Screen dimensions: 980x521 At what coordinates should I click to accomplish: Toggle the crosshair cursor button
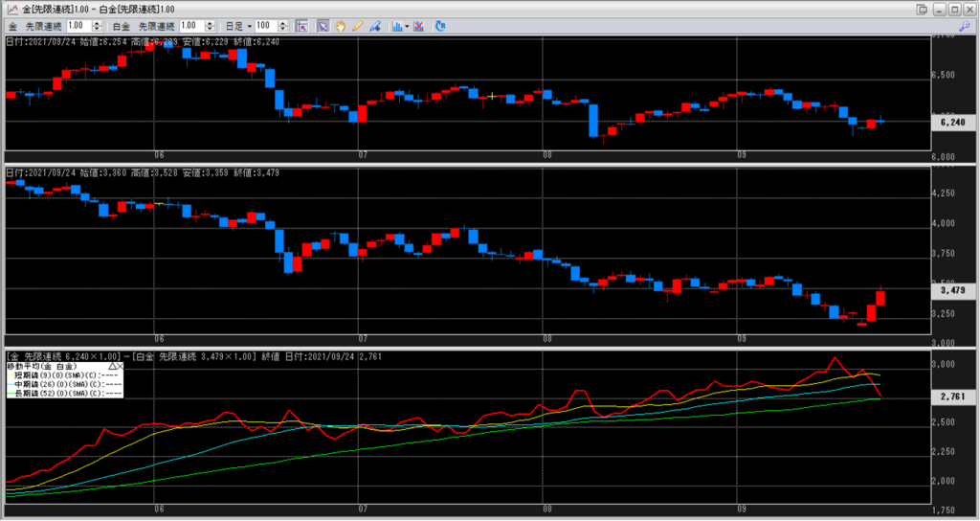coord(301,25)
